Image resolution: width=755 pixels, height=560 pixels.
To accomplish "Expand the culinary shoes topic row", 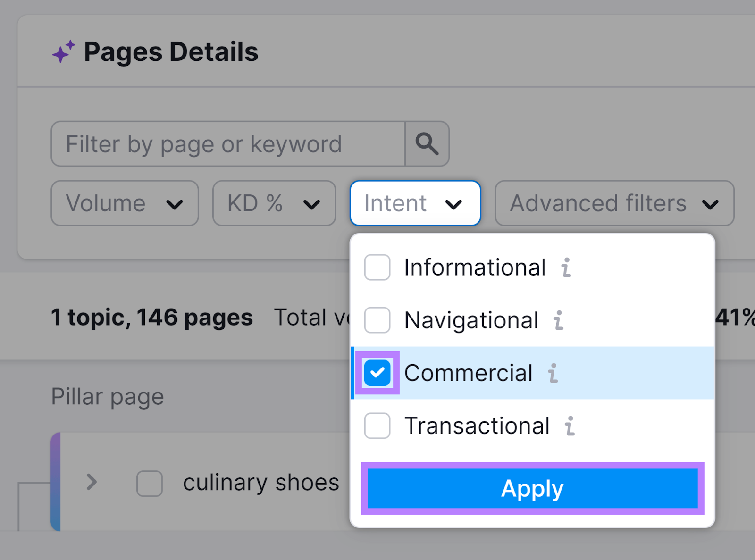I will [92, 483].
